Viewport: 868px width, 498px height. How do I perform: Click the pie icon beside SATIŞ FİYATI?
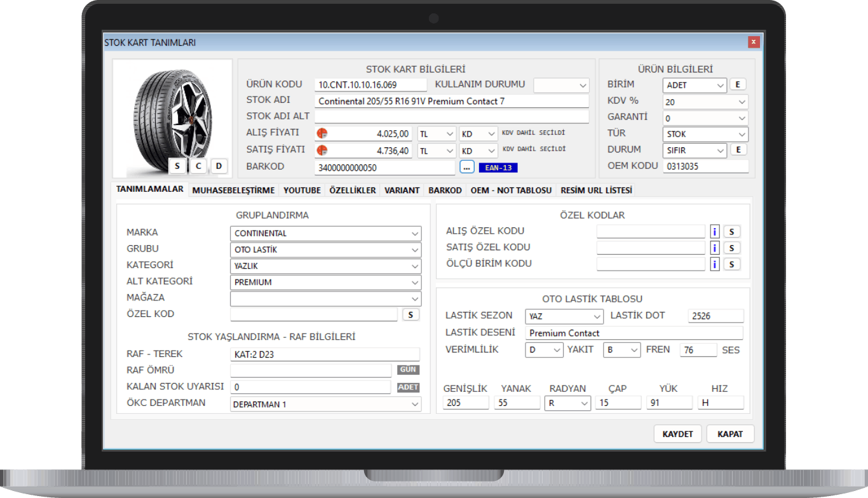click(322, 151)
